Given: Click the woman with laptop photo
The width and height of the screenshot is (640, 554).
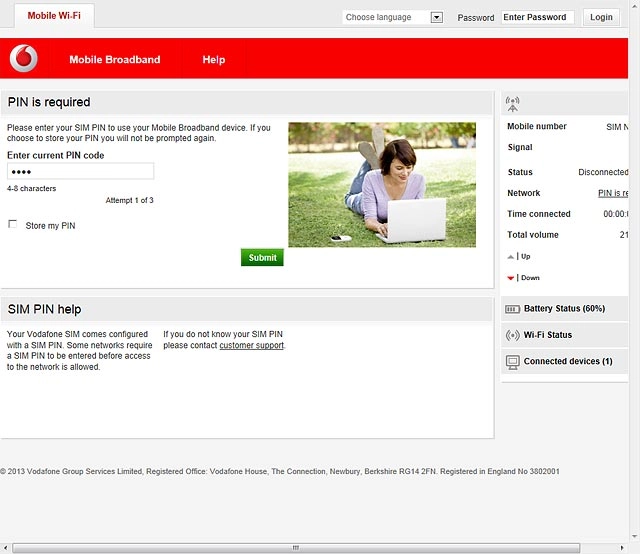Looking at the screenshot, I should tap(382, 185).
